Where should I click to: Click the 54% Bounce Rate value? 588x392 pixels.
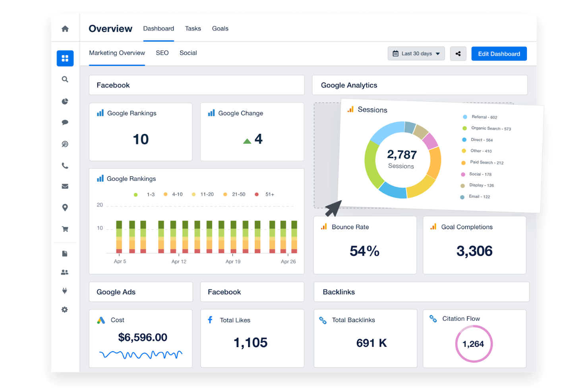click(x=364, y=251)
